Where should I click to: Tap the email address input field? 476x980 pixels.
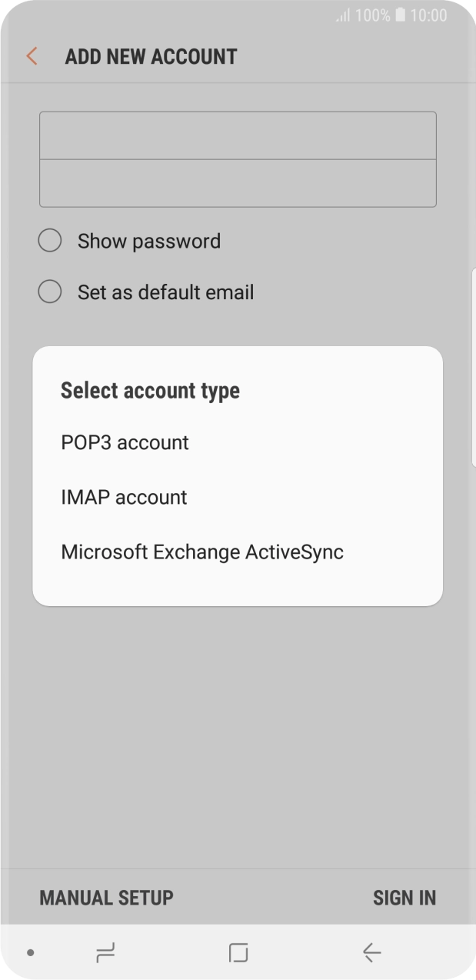[238, 135]
